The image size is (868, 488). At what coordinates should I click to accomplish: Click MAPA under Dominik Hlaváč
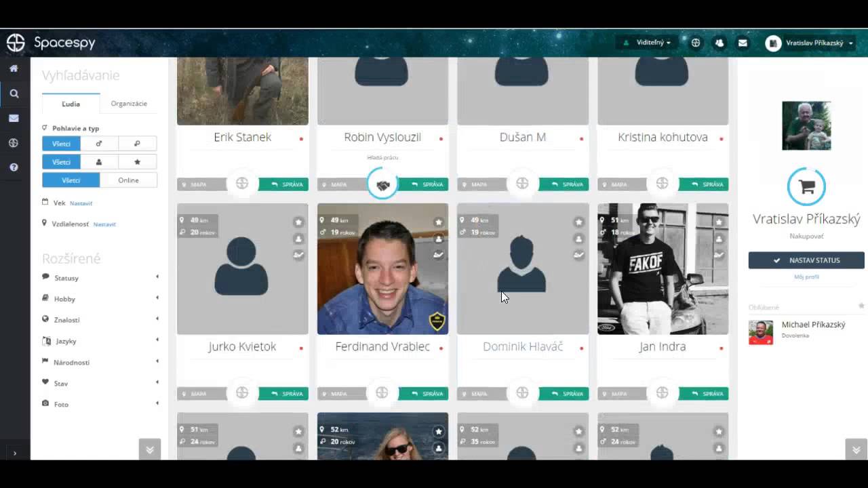pos(479,394)
